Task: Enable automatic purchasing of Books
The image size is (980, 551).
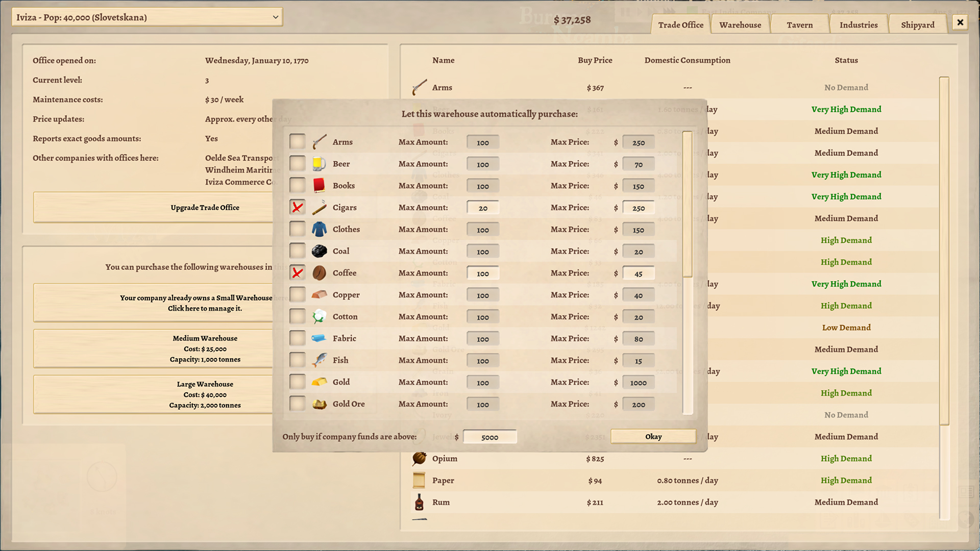Action: point(297,185)
